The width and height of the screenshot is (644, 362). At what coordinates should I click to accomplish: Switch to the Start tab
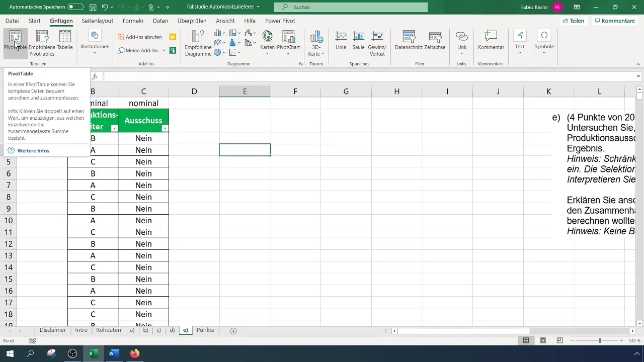pos(35,21)
